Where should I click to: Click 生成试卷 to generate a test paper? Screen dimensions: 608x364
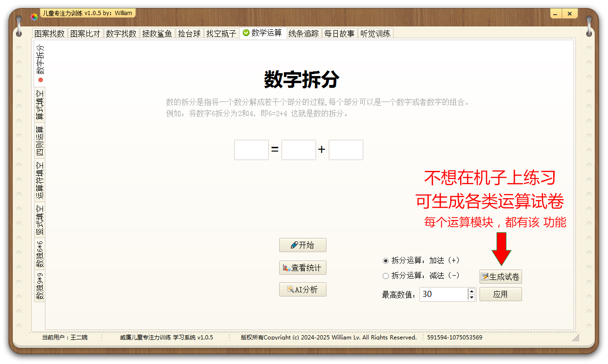pos(501,276)
